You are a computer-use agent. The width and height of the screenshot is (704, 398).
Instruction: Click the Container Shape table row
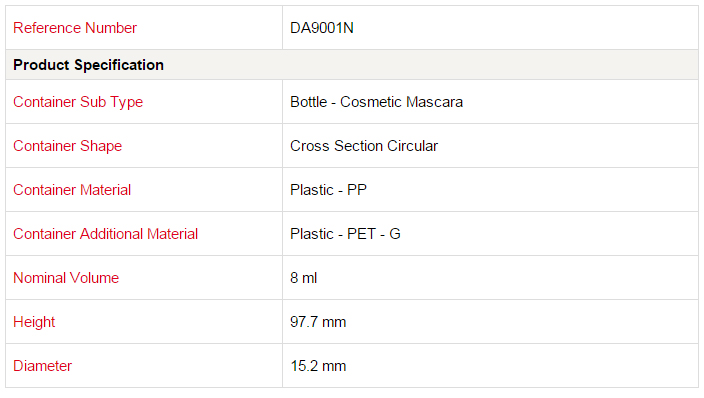click(352, 146)
